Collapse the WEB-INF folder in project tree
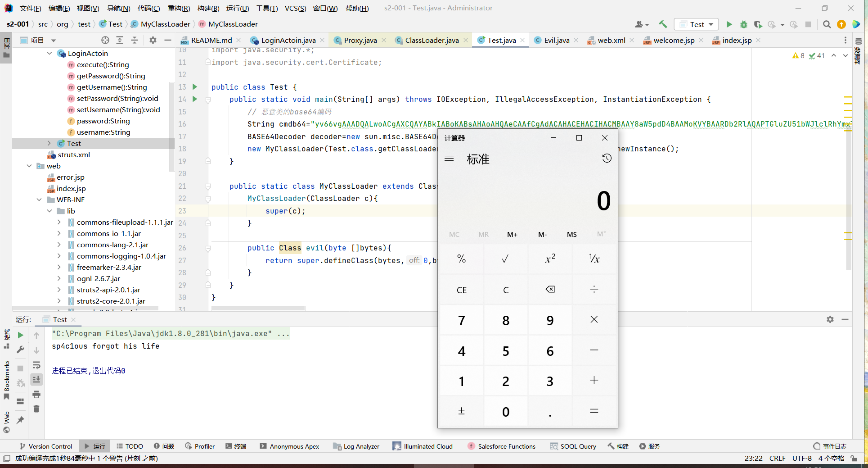 [39, 200]
